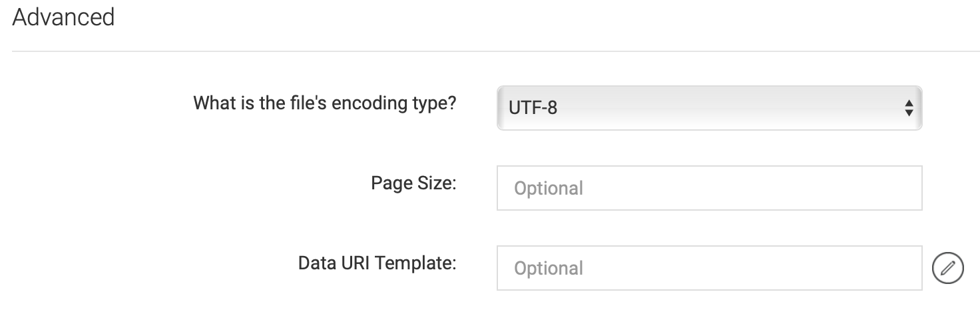Click the Advanced section heading
Screen dimensions: 980x316
tap(63, 17)
